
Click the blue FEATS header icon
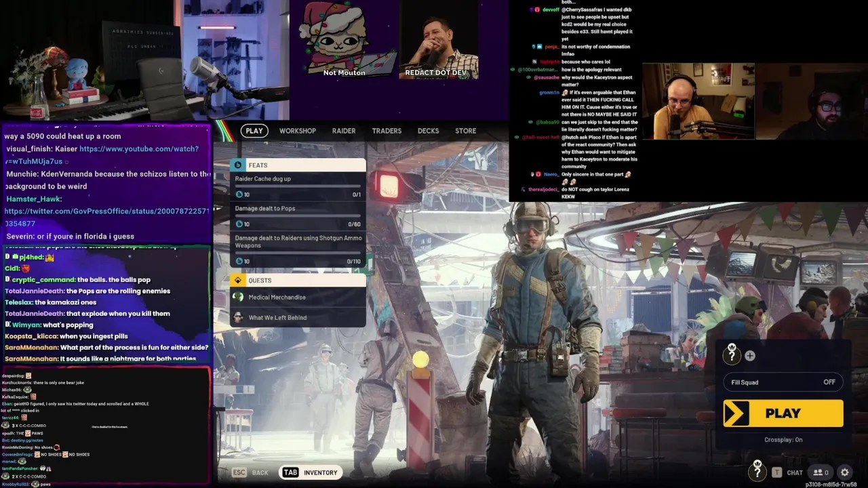(x=237, y=165)
